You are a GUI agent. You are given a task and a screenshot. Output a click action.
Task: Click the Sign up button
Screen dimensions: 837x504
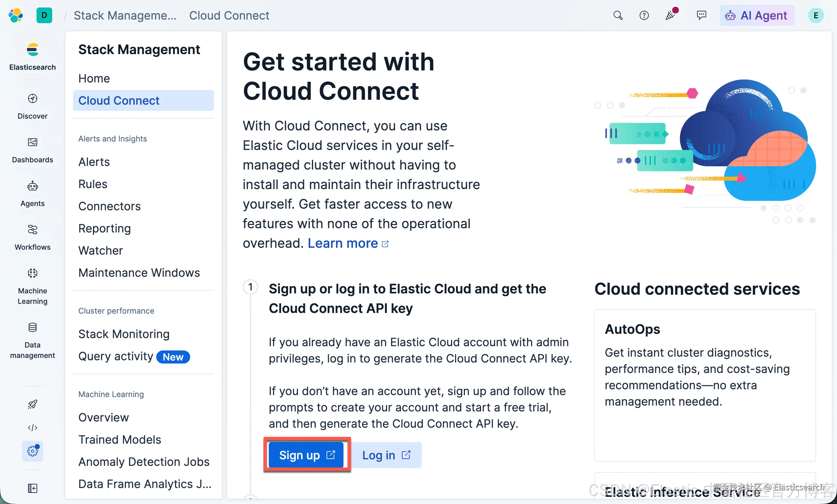click(x=307, y=455)
